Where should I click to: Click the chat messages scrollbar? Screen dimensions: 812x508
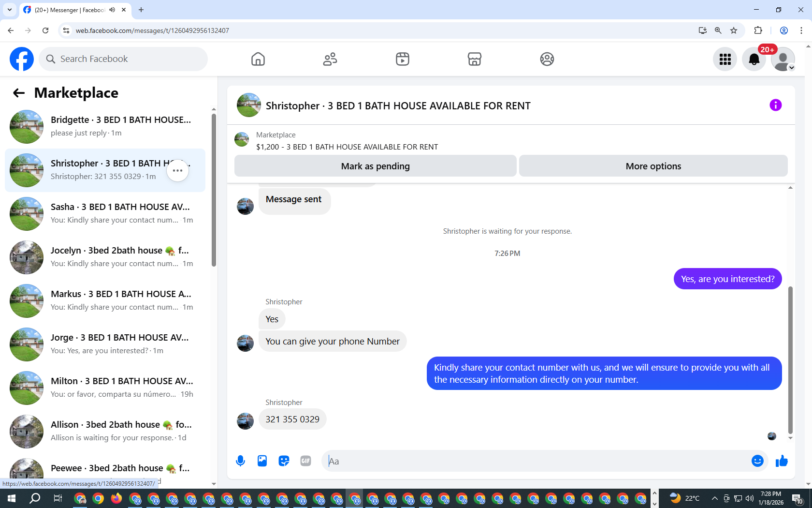click(790, 360)
